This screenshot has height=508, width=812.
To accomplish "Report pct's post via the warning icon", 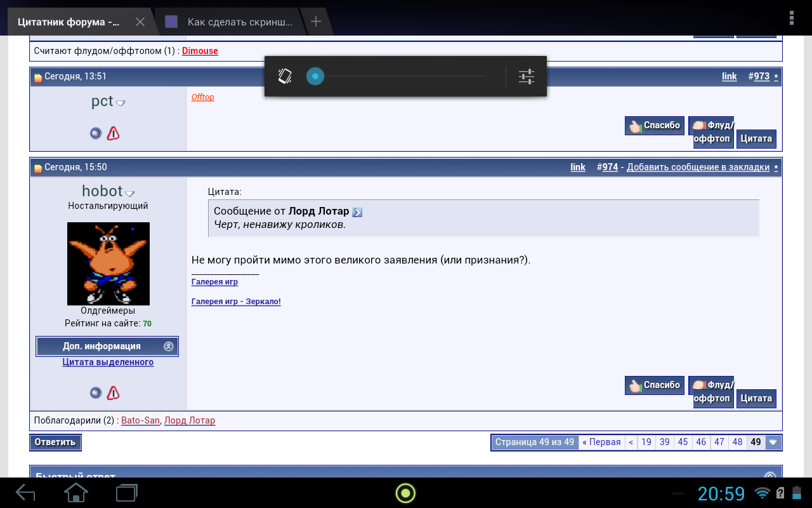I will point(113,133).
